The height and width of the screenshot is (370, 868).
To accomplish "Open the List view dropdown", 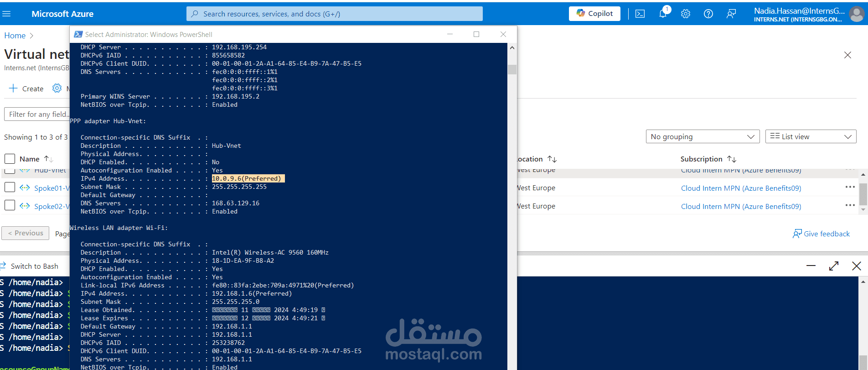I will click(811, 136).
